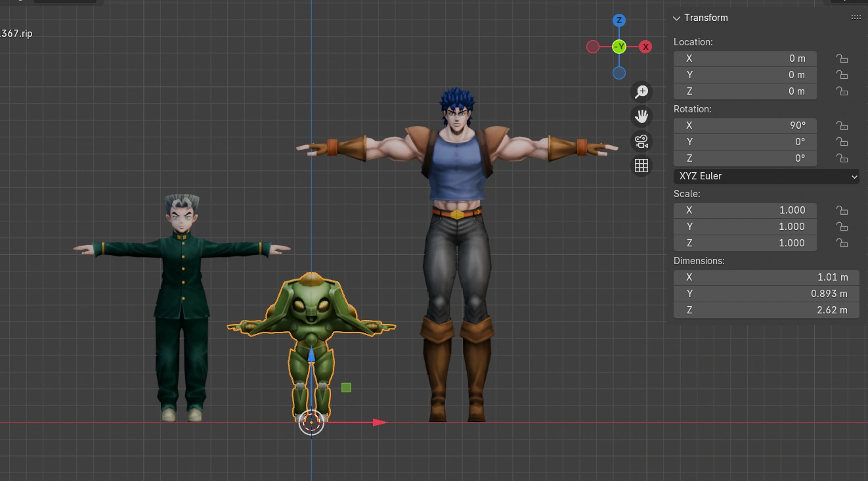Collapse the Transform panel
Image resolution: width=868 pixels, height=481 pixels.
677,18
